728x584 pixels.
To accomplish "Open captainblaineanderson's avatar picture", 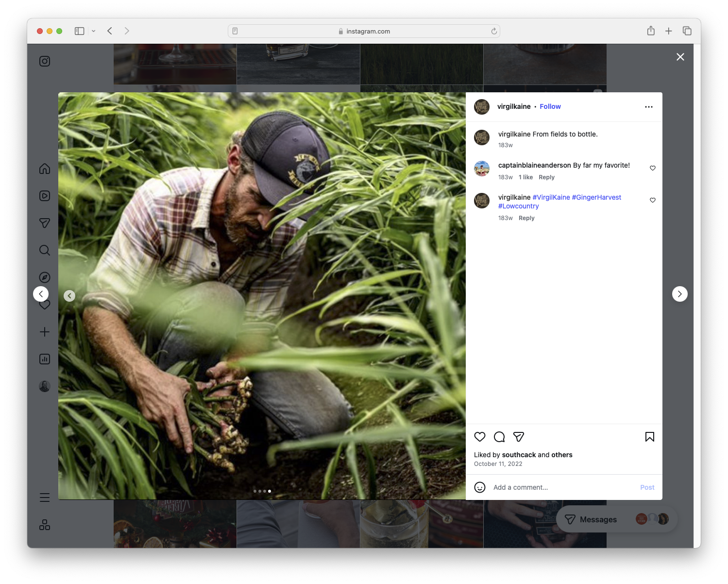I will coord(482,169).
